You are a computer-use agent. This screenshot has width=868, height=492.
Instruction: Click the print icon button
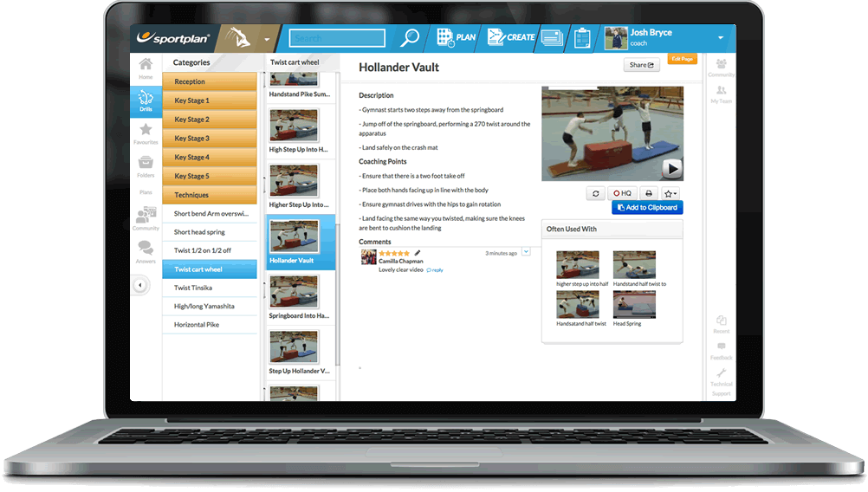(x=648, y=193)
